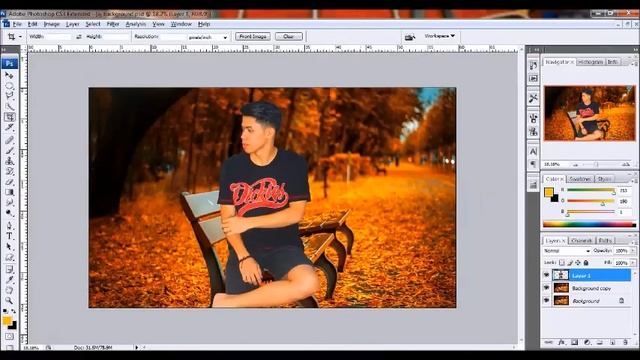Select the Brush tool
Screen dimensions: 640x360
coord(9,151)
